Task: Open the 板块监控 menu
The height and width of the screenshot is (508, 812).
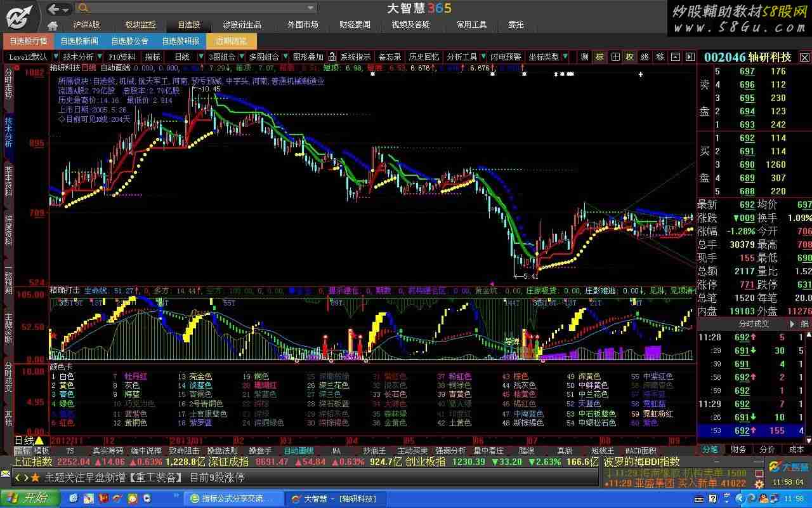Action: [140, 25]
